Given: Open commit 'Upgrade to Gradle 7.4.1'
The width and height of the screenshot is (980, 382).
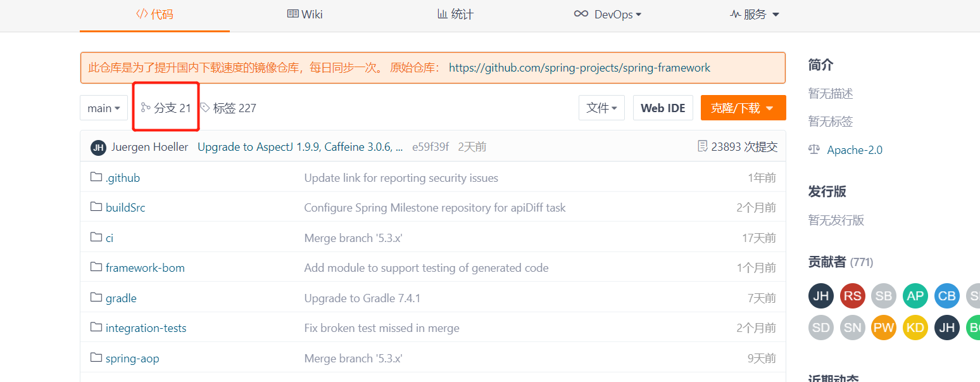Looking at the screenshot, I should 363,298.
